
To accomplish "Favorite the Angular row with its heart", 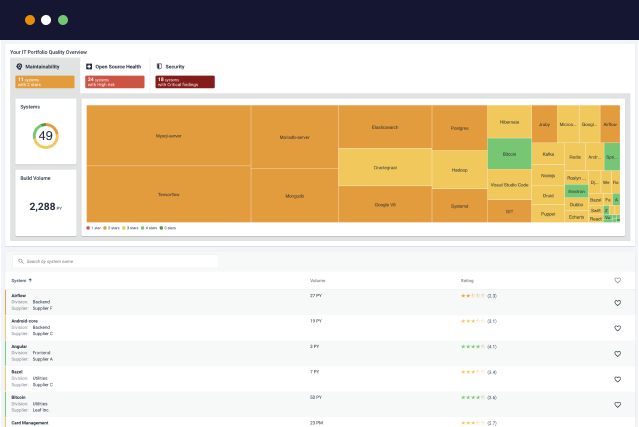I will coord(617,354).
